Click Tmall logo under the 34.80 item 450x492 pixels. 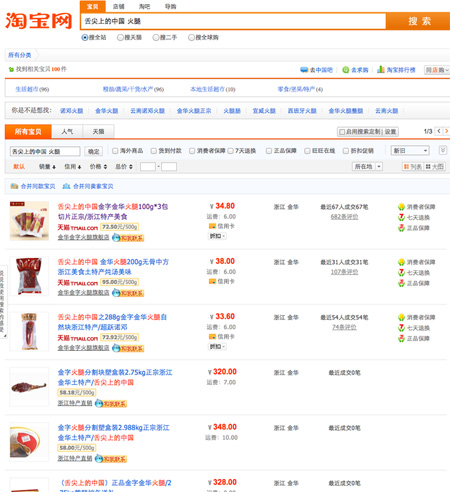(77, 227)
